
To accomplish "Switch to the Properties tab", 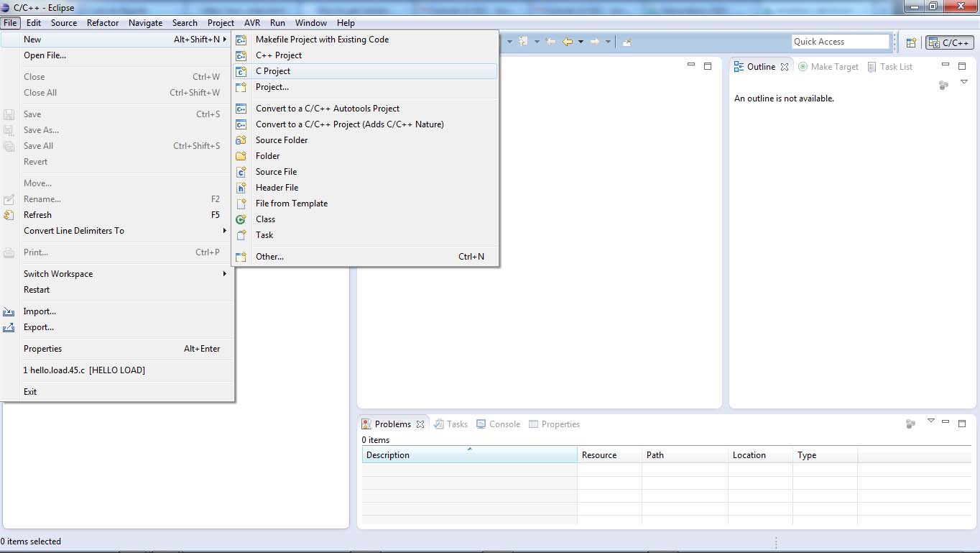I will 554,424.
